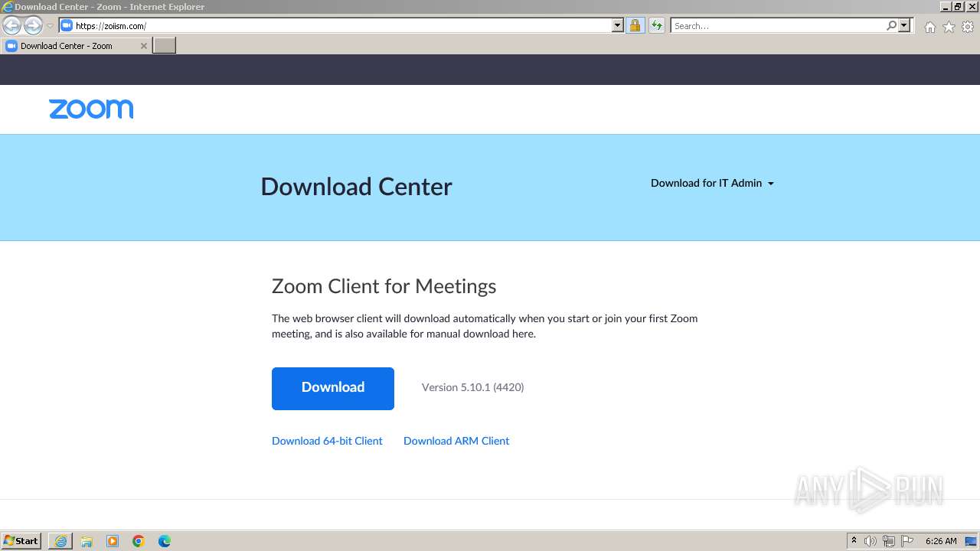Screen dimensions: 980x551
Task: Open the Download ARM Client link
Action: click(x=456, y=441)
